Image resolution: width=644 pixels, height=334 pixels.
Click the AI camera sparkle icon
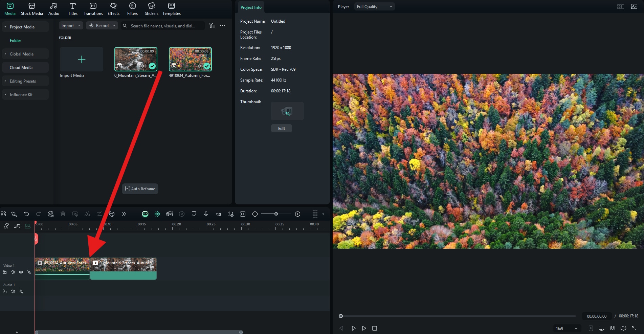(170, 214)
